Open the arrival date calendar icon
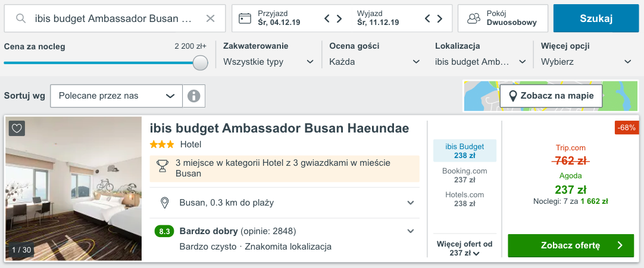This screenshot has width=644, height=268. point(245,18)
